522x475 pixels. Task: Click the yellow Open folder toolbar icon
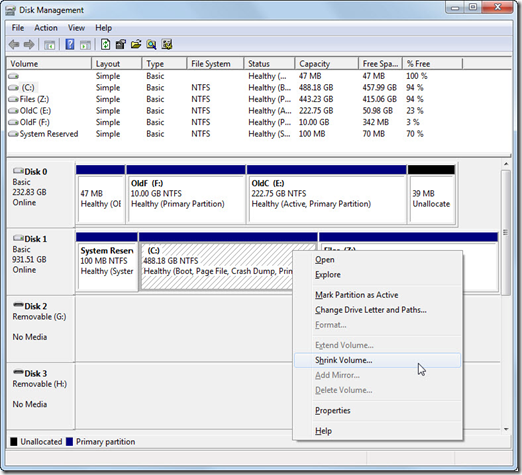(136, 44)
